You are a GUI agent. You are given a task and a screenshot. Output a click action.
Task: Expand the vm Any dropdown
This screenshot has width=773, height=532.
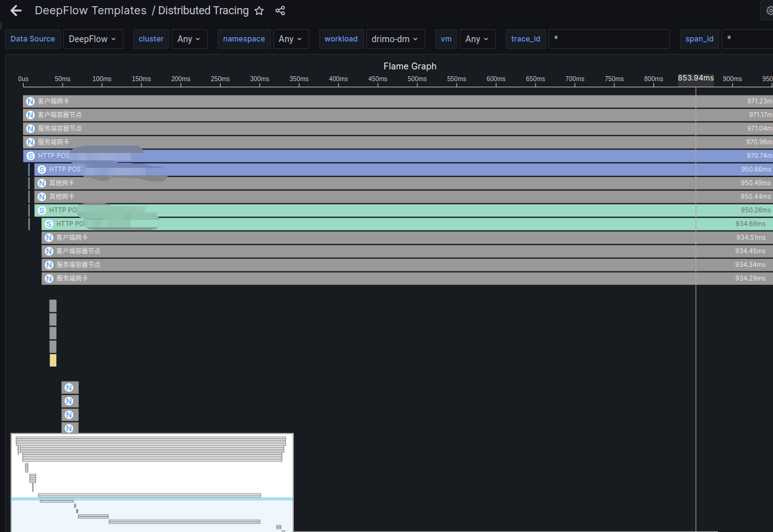(477, 38)
